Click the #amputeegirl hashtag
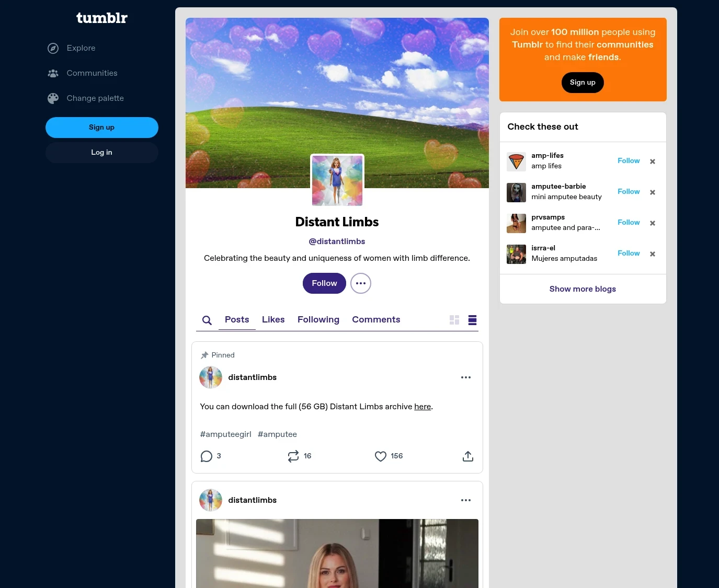This screenshot has height=588, width=719. (x=226, y=434)
